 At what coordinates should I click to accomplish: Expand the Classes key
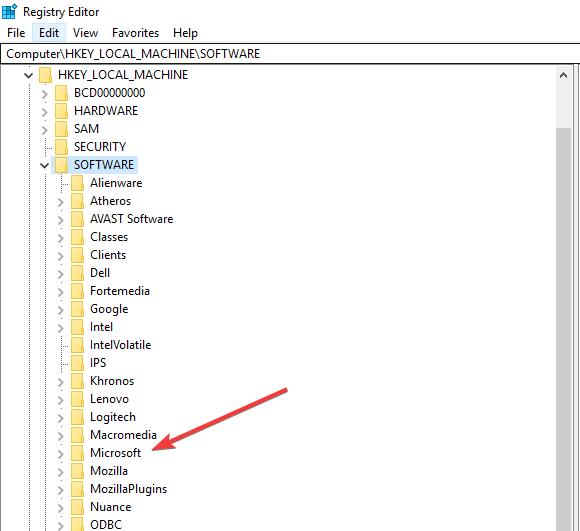(61, 237)
